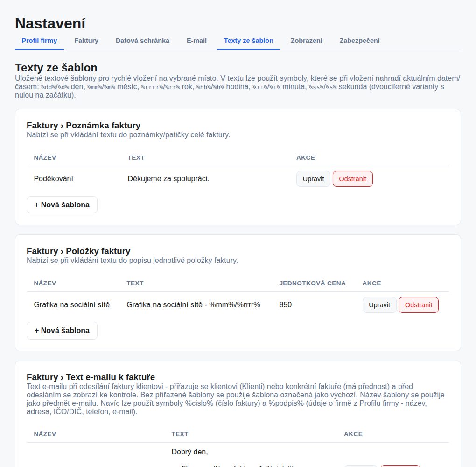Click the text 'Děkujeme za spolupráci.'
476x467 pixels.
pos(168,179)
